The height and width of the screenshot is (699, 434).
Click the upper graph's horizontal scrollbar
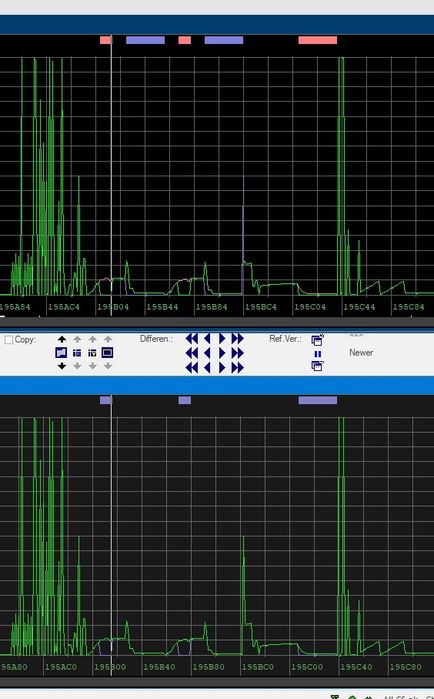click(x=217, y=322)
